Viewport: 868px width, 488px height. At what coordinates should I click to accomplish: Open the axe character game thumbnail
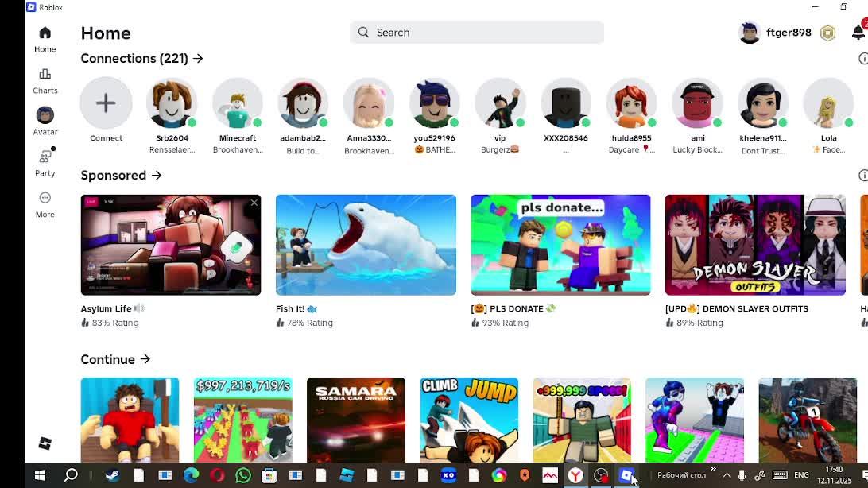pyautogui.click(x=130, y=420)
